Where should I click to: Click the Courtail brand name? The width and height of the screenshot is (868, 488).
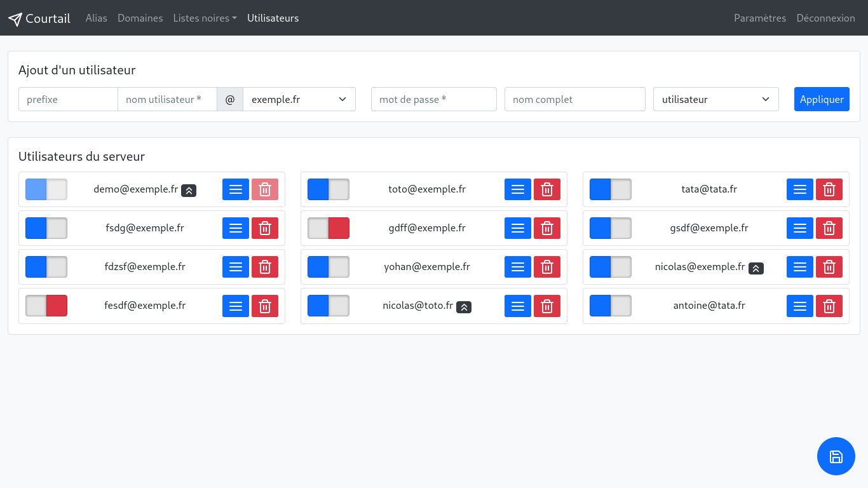[x=48, y=18]
